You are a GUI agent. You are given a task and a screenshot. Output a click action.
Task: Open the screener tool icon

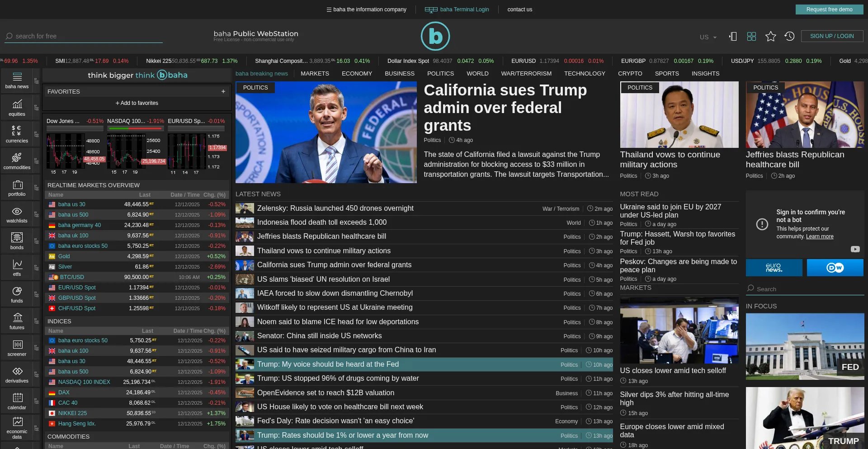pyautogui.click(x=17, y=348)
